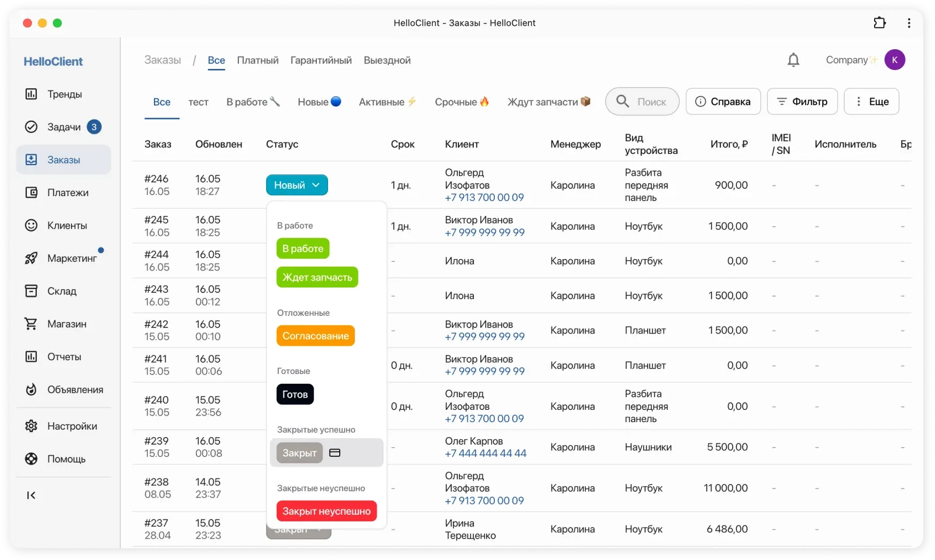Open the Warehouse box icon
Viewport: 935px width, 560px height.
click(32, 291)
